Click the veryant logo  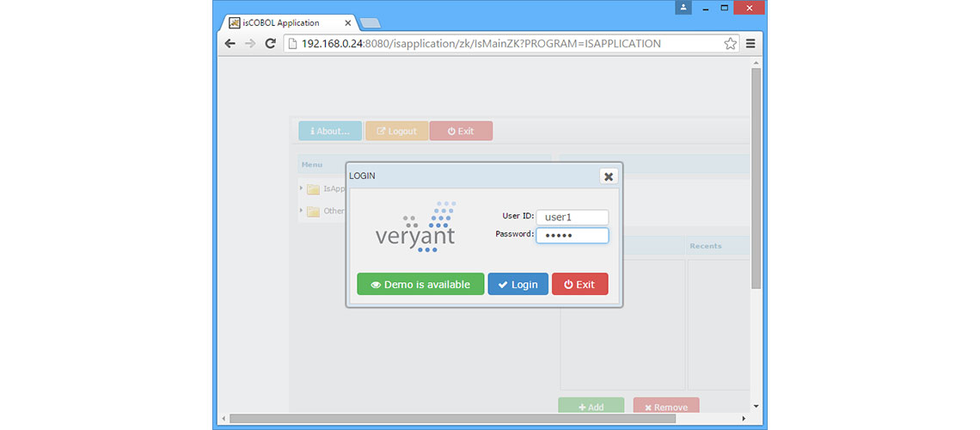click(415, 227)
